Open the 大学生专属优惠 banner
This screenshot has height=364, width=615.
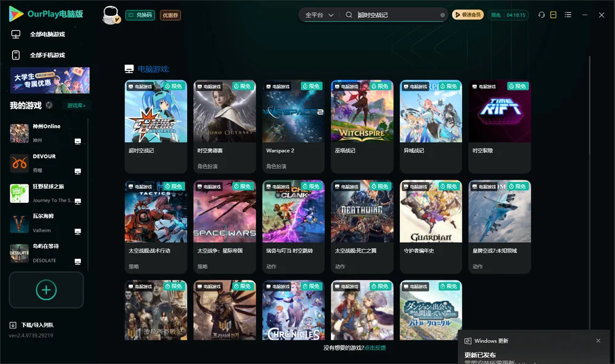point(50,81)
